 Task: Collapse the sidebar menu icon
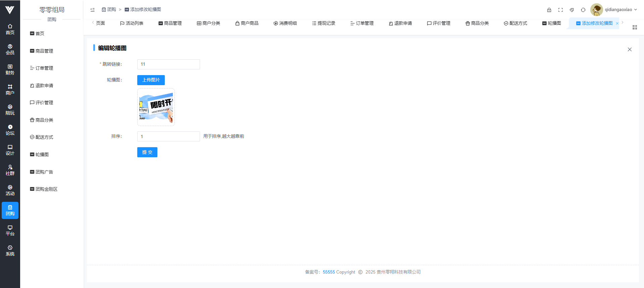[x=93, y=10]
